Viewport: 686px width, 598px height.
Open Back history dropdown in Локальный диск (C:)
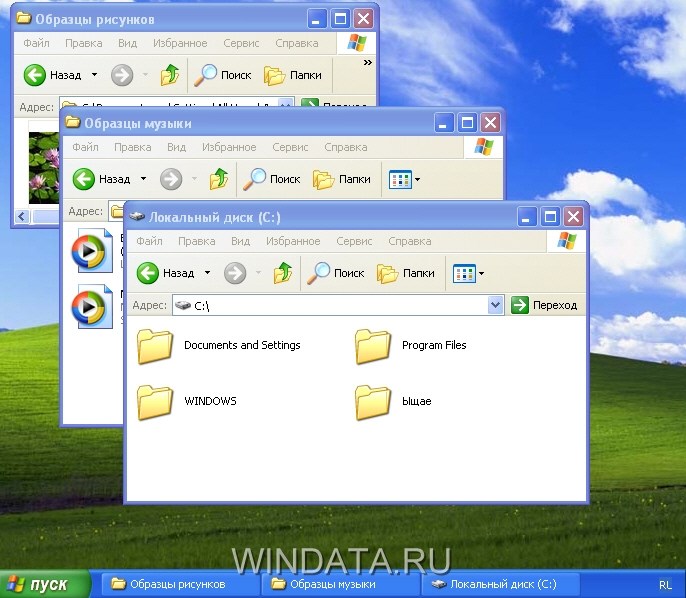[x=207, y=273]
